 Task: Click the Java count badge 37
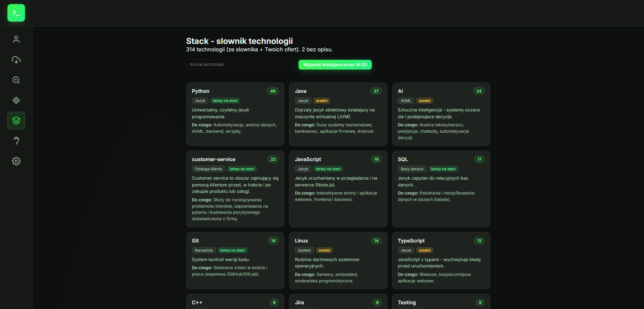(x=376, y=91)
